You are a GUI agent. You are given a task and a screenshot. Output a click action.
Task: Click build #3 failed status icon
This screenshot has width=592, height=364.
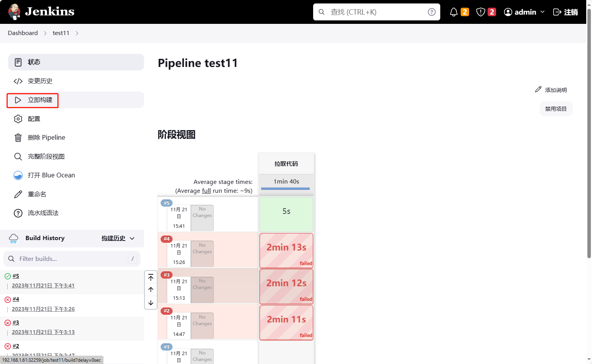coord(7,323)
